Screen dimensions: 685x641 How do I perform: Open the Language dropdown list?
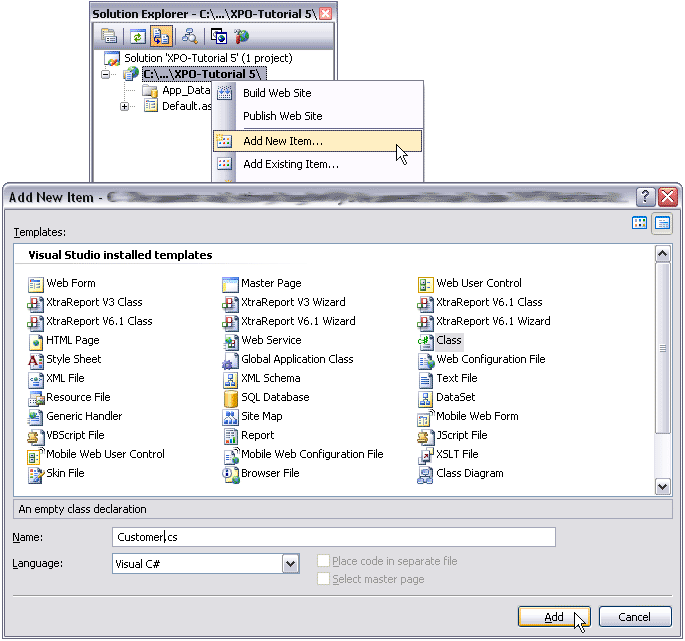click(290, 564)
